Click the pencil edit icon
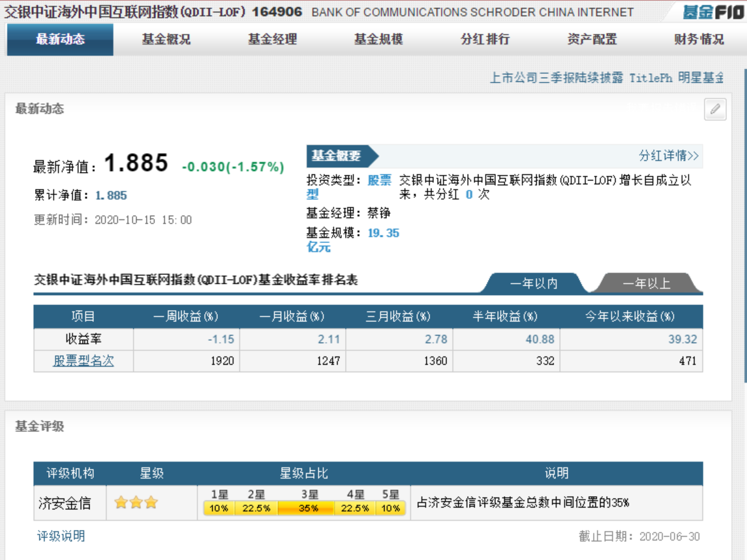 714,109
